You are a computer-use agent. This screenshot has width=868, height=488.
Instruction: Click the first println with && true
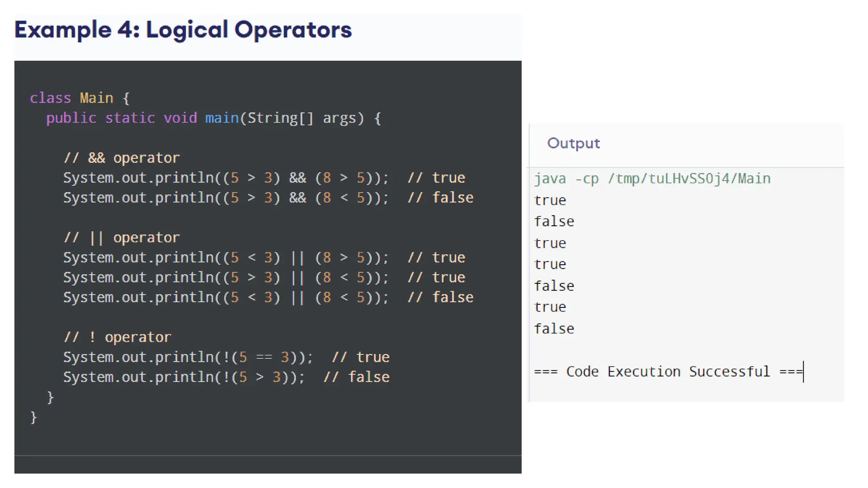pos(225,178)
